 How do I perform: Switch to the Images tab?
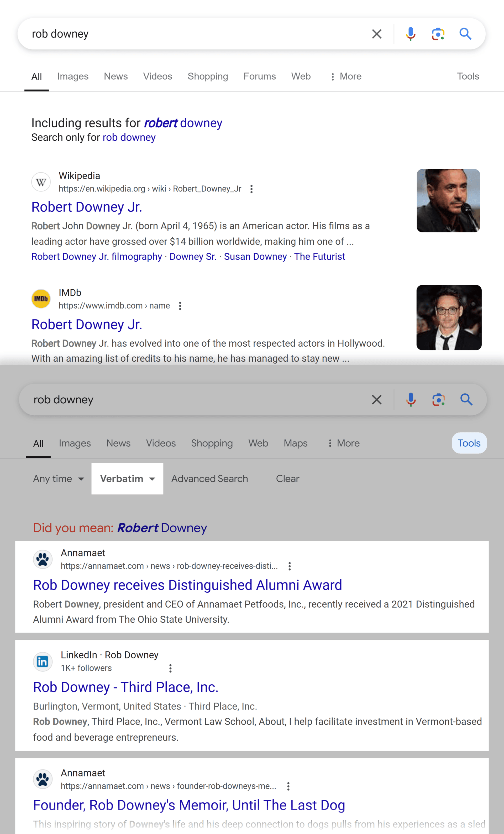tap(73, 76)
